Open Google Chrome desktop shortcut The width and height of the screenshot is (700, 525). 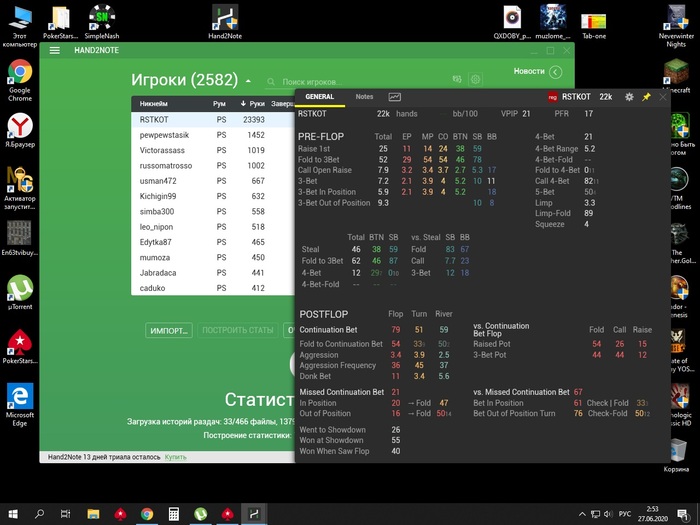coord(20,80)
